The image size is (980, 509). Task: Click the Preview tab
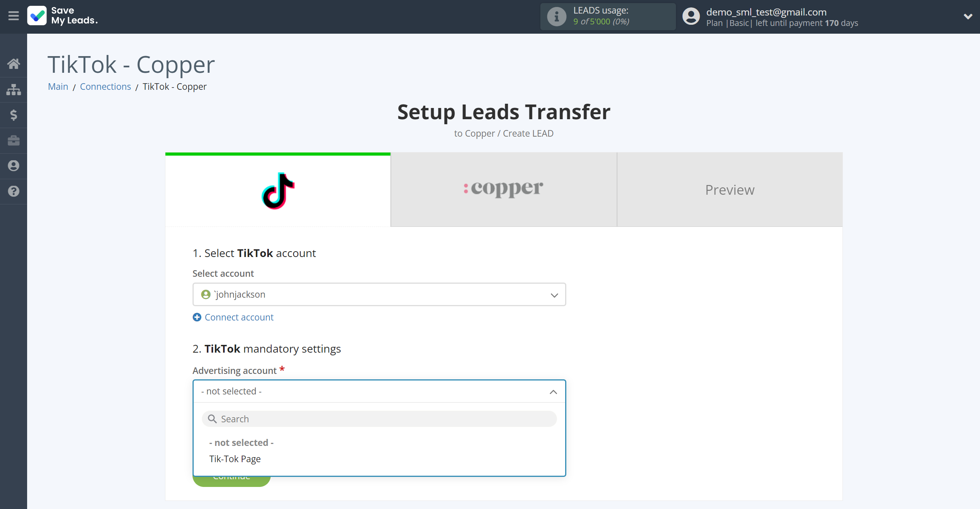click(730, 189)
